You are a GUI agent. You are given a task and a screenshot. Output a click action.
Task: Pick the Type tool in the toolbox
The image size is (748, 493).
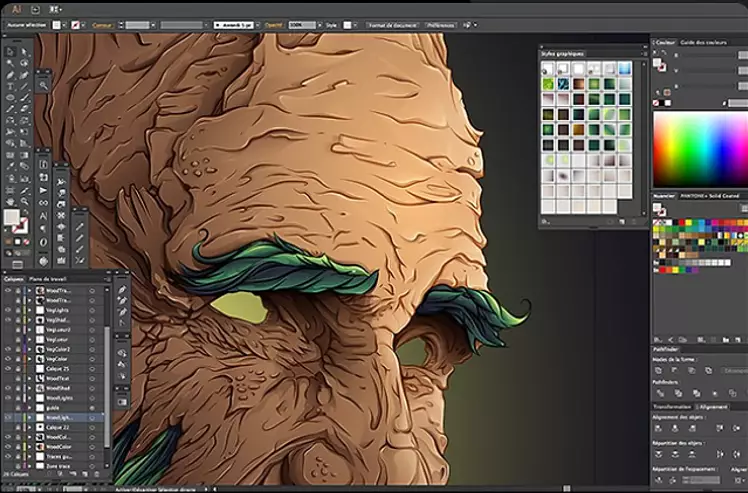point(9,86)
